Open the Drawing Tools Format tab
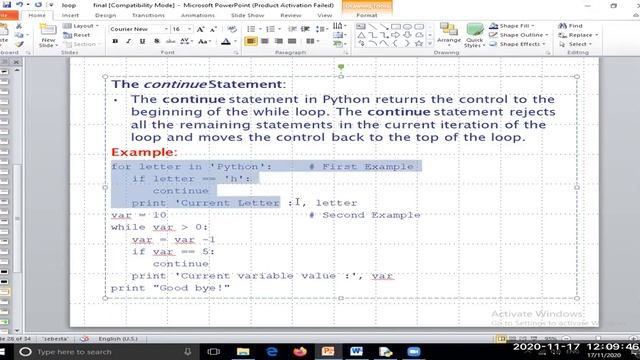Screen dimensions: 640x360 pos(367,15)
